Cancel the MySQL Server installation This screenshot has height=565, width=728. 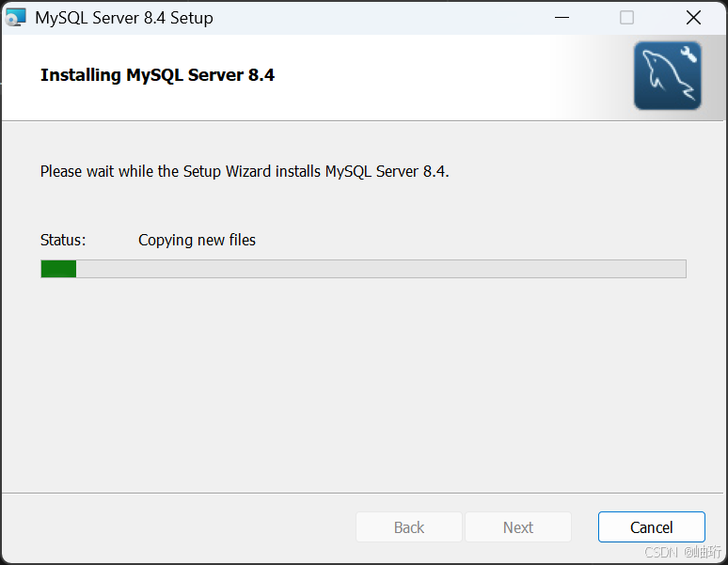pyautogui.click(x=652, y=527)
